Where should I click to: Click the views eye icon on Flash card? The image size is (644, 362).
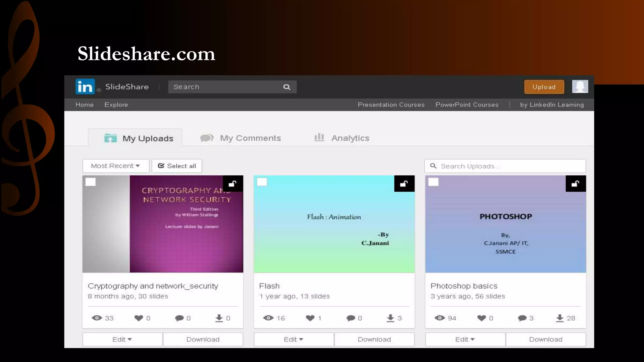(x=268, y=318)
